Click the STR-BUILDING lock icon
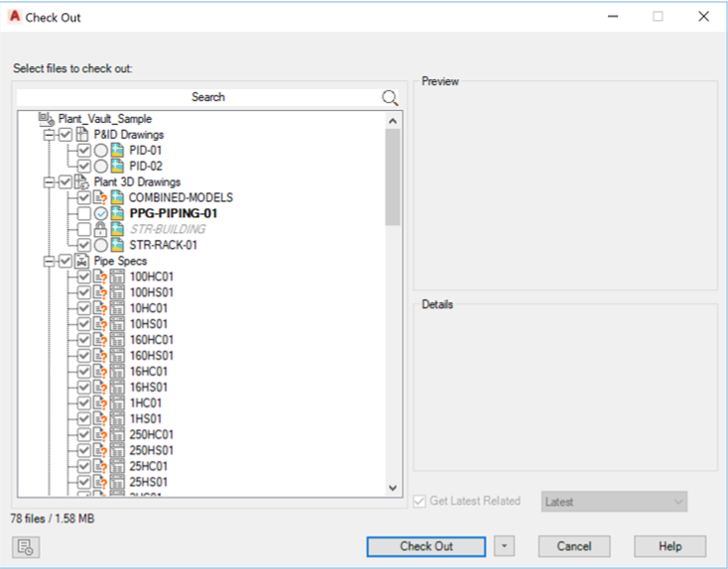The image size is (728, 569). [x=100, y=229]
